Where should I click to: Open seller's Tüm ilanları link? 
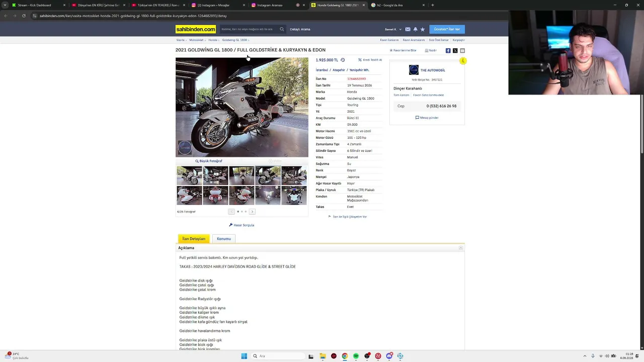click(401, 95)
